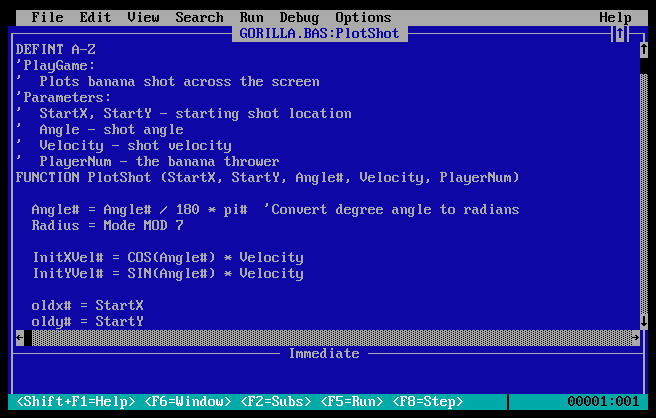Image resolution: width=656 pixels, height=418 pixels.
Task: Click inside the Immediate window pane
Action: 328,377
